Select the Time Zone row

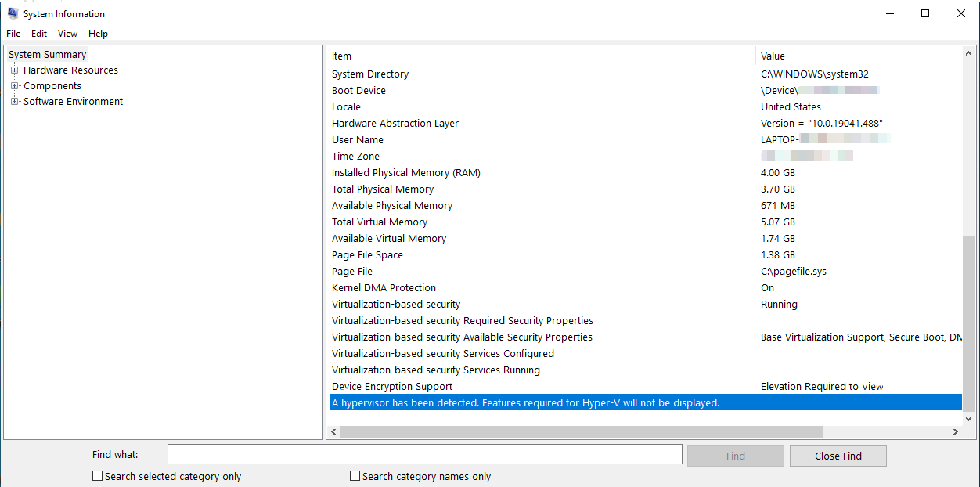(644, 157)
